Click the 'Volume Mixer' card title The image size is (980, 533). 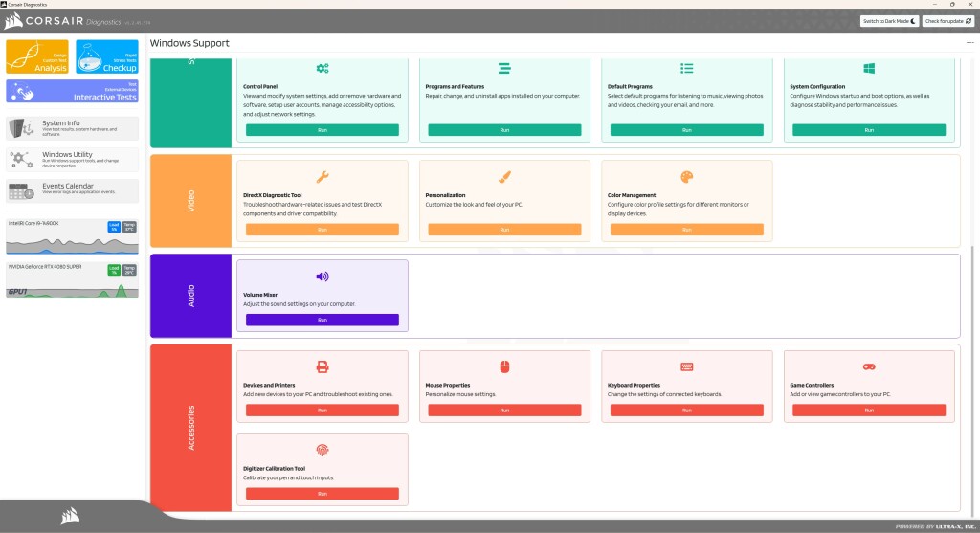260,295
